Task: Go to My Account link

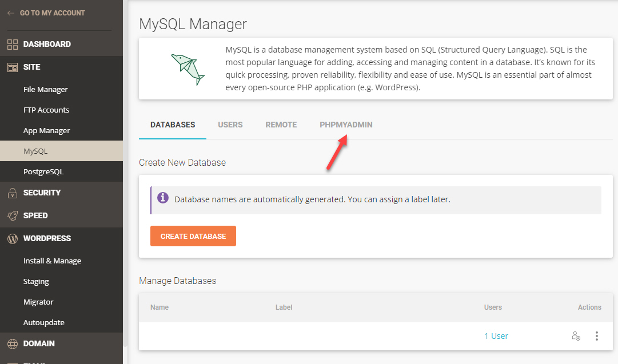Action: [53, 13]
